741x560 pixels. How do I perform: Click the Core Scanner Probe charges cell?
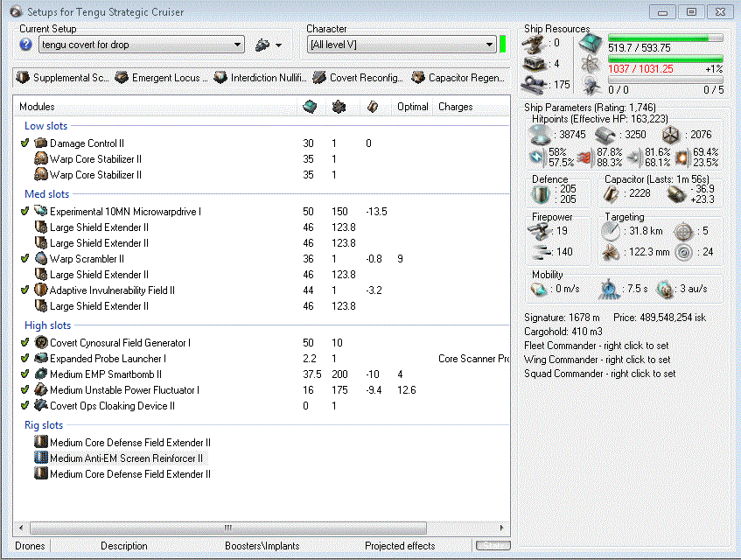473,358
